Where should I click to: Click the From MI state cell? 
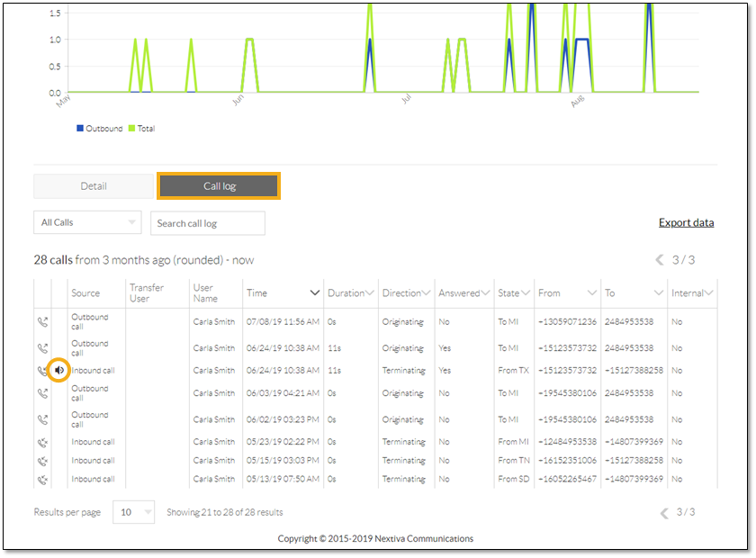pos(514,442)
